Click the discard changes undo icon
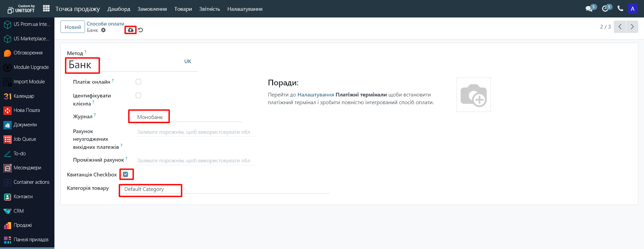The height and width of the screenshot is (249, 644). (x=140, y=30)
